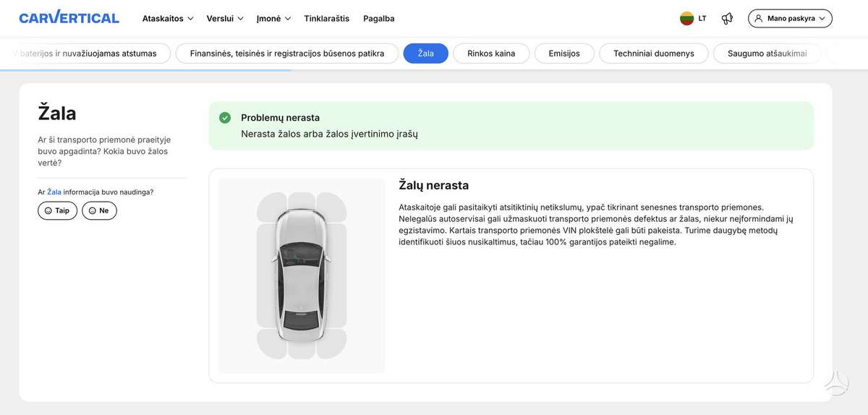Click the Taip feedback button
This screenshot has height=415, width=868.
pos(57,210)
